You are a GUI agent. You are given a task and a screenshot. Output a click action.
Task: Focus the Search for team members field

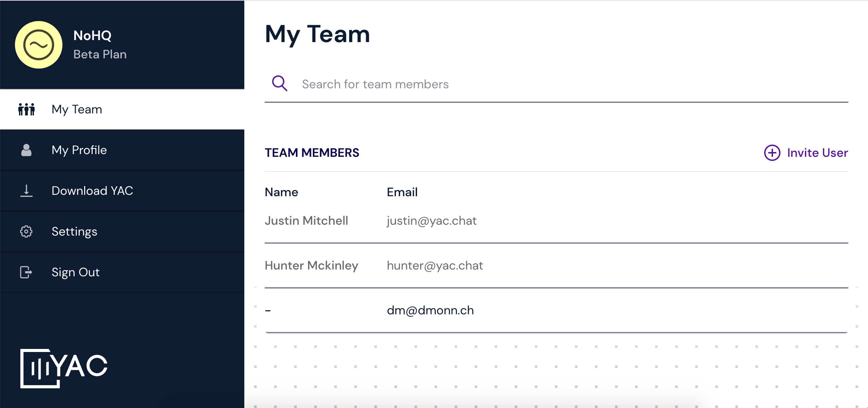(556, 84)
